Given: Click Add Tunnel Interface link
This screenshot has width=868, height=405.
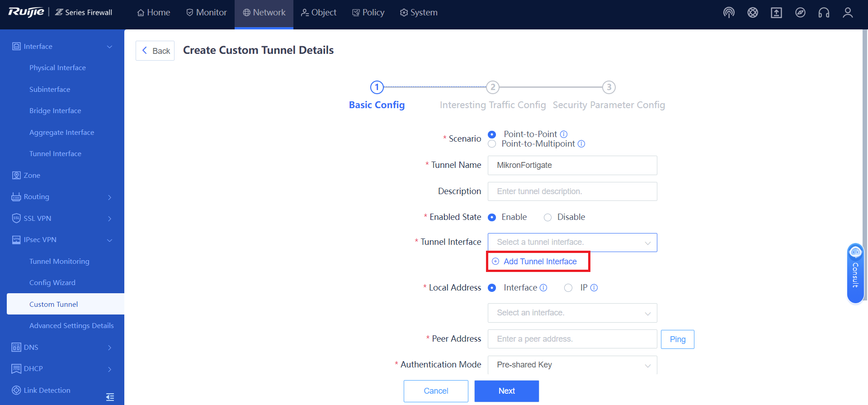Looking at the screenshot, I should tap(540, 262).
